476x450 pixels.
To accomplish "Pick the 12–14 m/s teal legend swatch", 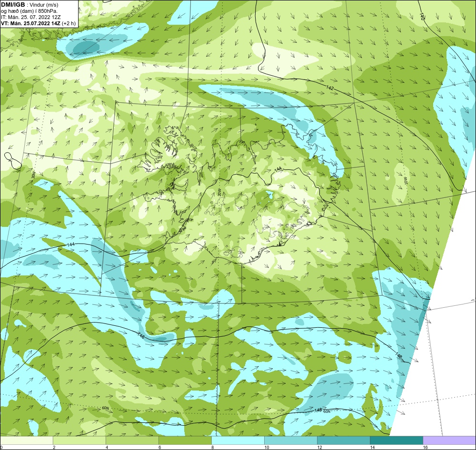I will 344,440.
